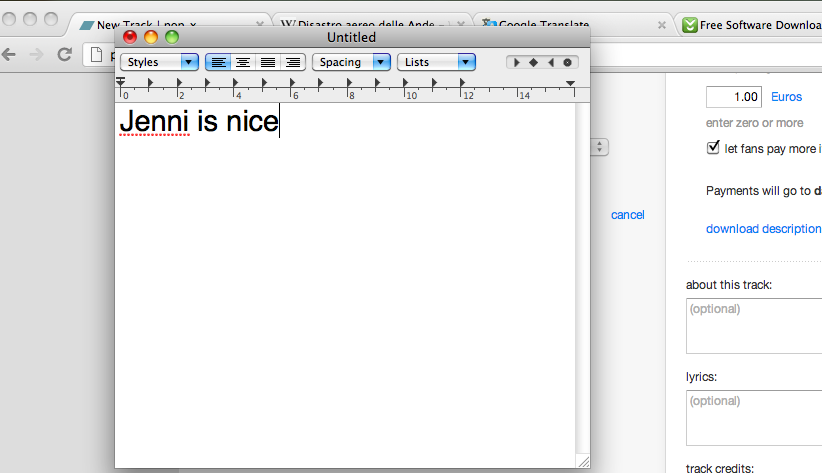Image resolution: width=822 pixels, height=473 pixels.
Task: Expand the Spacing dropdown
Action: point(351,62)
